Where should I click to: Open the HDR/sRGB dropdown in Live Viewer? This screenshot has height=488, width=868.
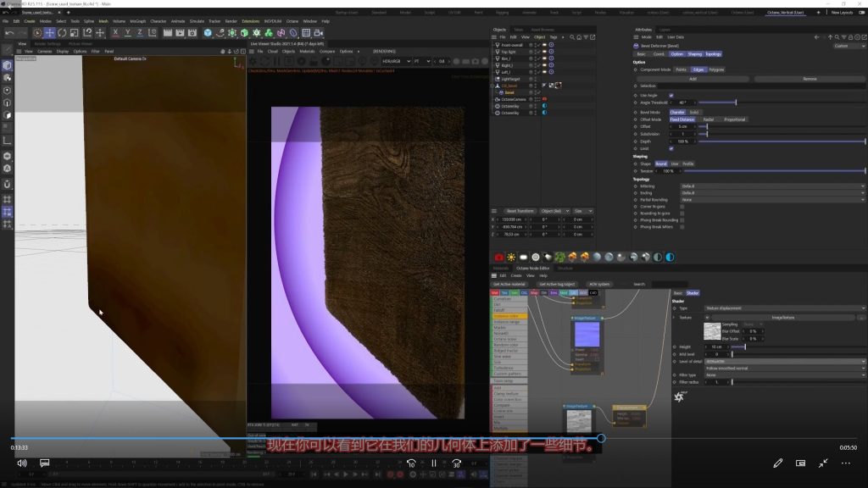point(397,61)
